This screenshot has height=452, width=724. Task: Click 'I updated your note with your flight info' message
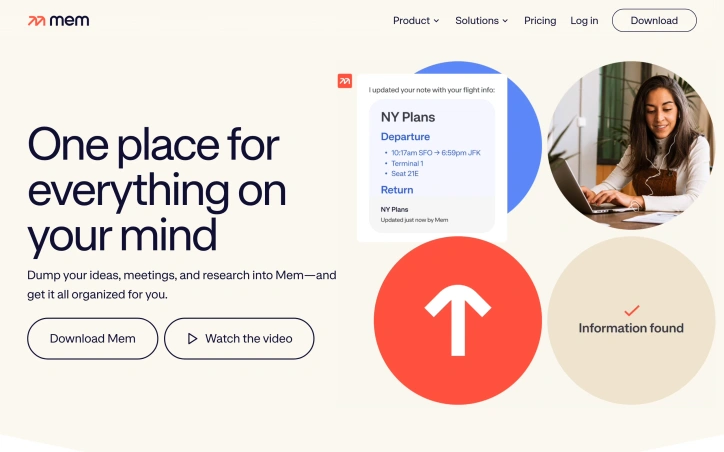(432, 90)
